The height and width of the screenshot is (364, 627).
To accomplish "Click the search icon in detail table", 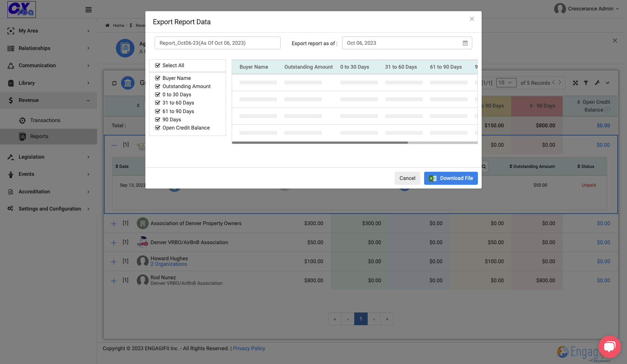I will pyautogui.click(x=484, y=167).
